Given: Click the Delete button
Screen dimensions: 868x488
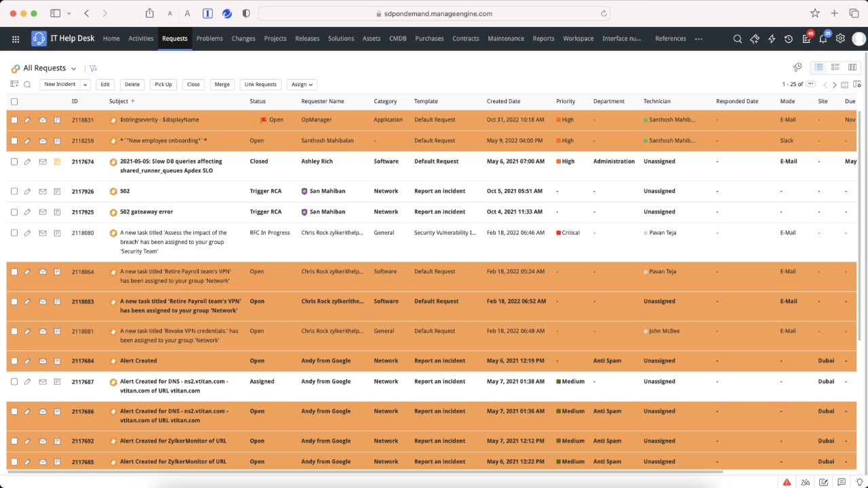Looking at the screenshot, I should 132,85.
